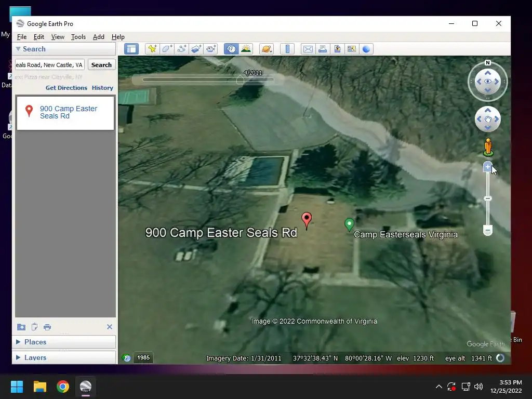The width and height of the screenshot is (532, 399).
Task: Open Get Directions link
Action: pos(66,87)
